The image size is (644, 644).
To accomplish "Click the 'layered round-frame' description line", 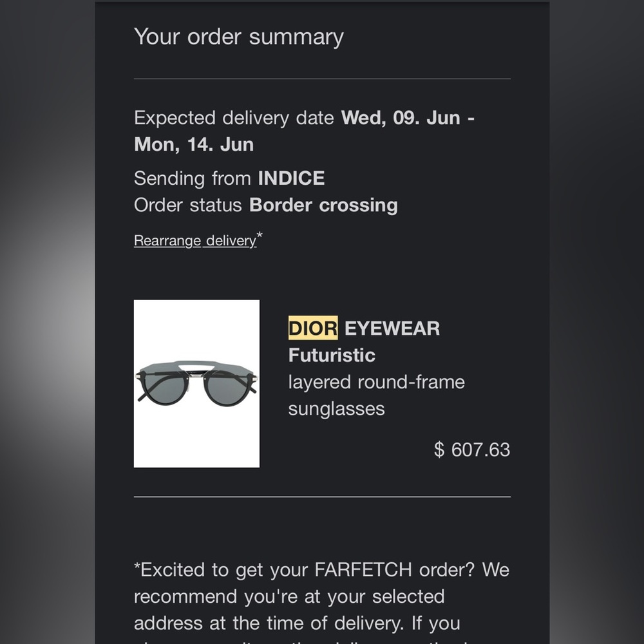I will click(x=376, y=382).
